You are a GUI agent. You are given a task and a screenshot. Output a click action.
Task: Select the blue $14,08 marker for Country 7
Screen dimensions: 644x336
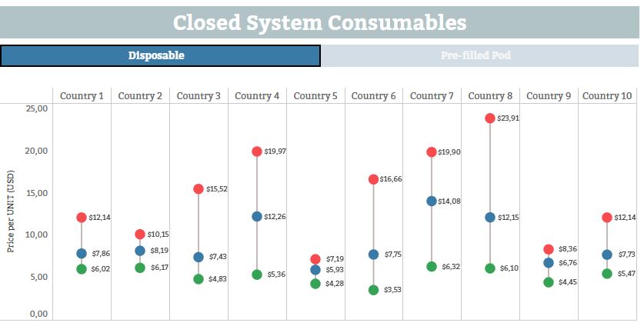point(432,201)
